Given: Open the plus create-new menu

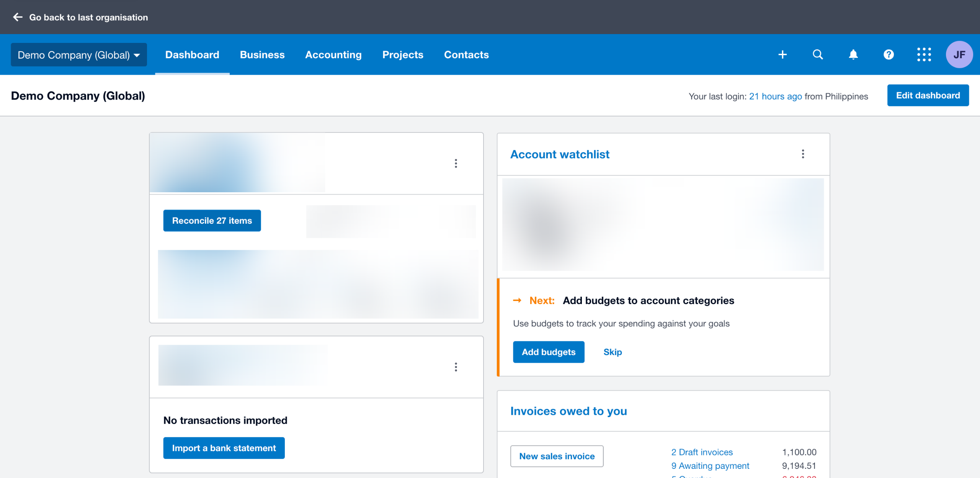Looking at the screenshot, I should tap(782, 54).
